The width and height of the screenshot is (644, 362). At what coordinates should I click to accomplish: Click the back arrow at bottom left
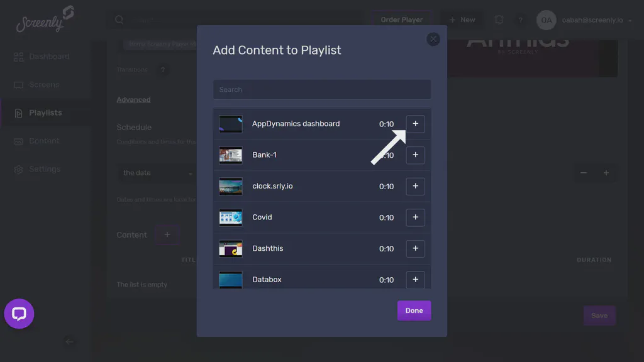point(69,341)
